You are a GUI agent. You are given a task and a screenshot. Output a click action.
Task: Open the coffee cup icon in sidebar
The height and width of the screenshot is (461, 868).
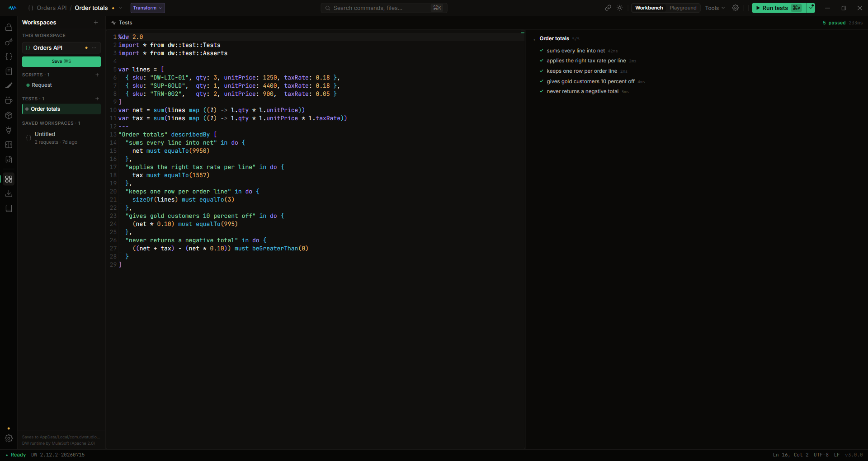tap(9, 101)
